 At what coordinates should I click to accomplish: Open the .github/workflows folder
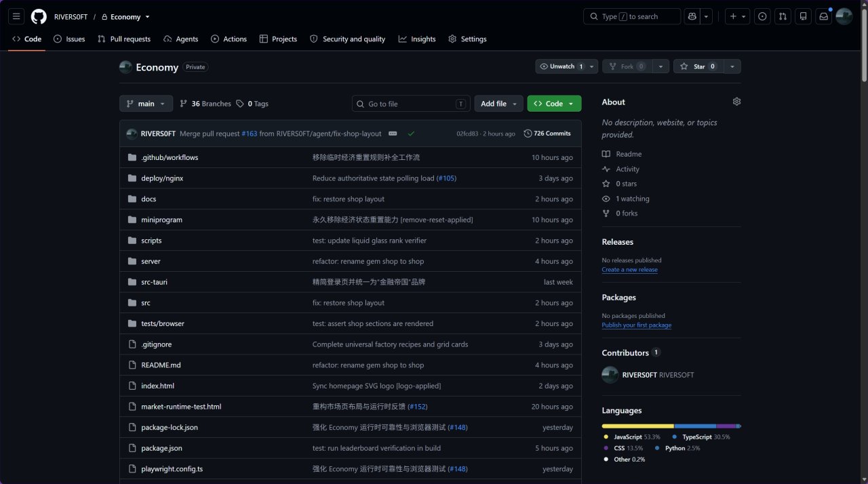pos(170,157)
